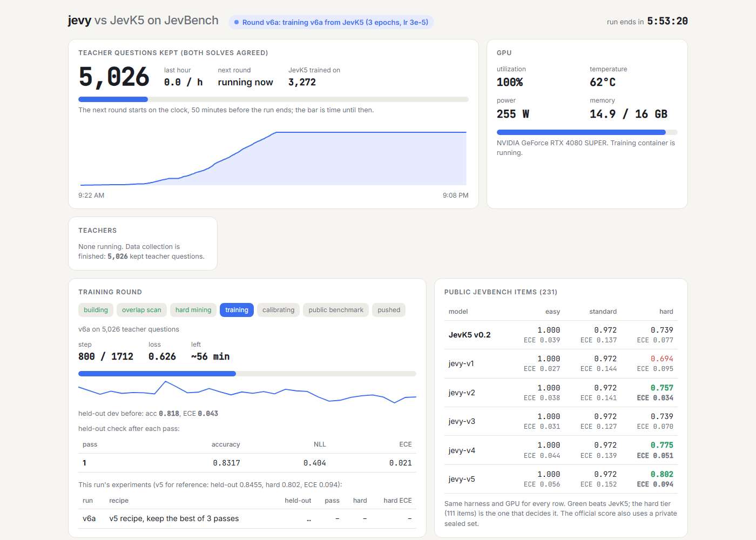Click the 5,026 kept questions total

point(114,77)
